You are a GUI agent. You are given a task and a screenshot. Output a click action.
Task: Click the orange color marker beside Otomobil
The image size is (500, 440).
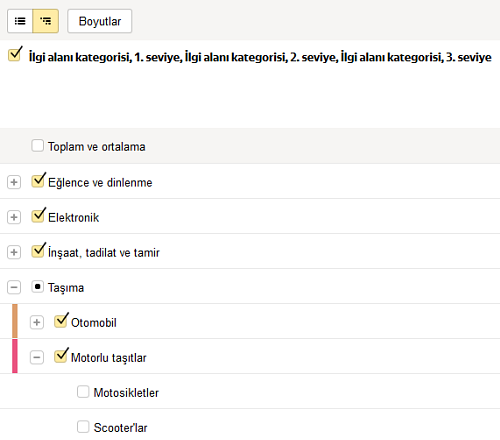click(x=15, y=321)
